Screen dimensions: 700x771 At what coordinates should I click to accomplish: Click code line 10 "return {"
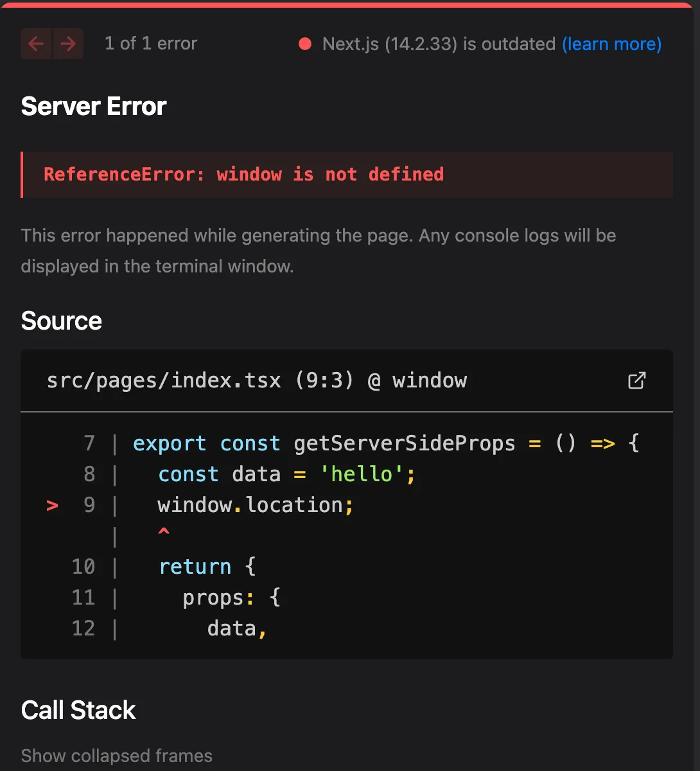tap(207, 567)
